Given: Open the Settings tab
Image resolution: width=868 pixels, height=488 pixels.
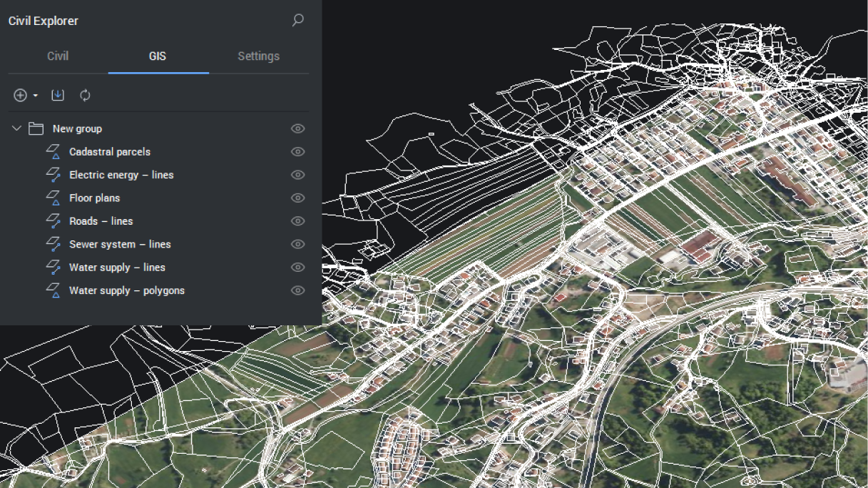Looking at the screenshot, I should (x=258, y=56).
